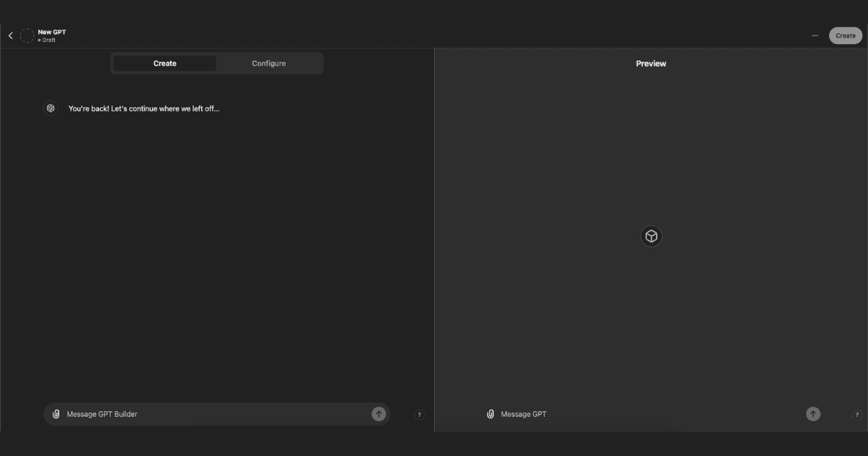Open the three-dot more options menu
The image size is (868, 456).
(815, 35)
